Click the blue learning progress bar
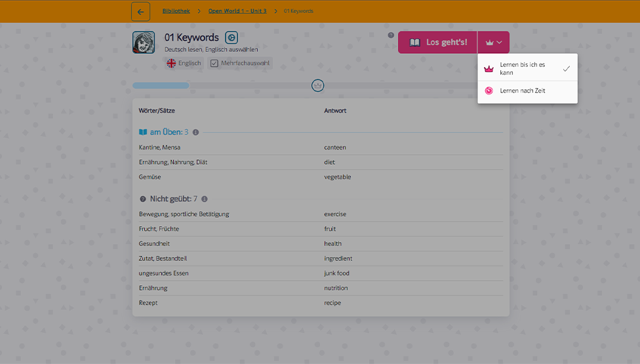 (161, 85)
